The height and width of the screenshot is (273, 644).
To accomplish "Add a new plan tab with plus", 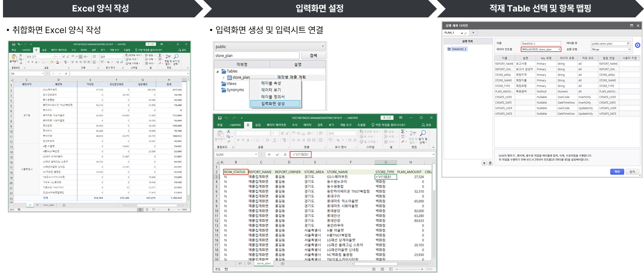I will 473,33.
